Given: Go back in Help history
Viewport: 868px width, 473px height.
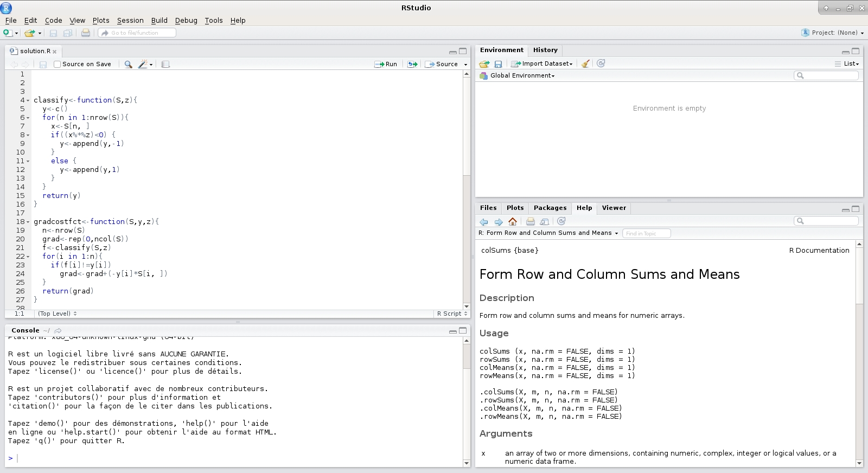Looking at the screenshot, I should [x=484, y=221].
